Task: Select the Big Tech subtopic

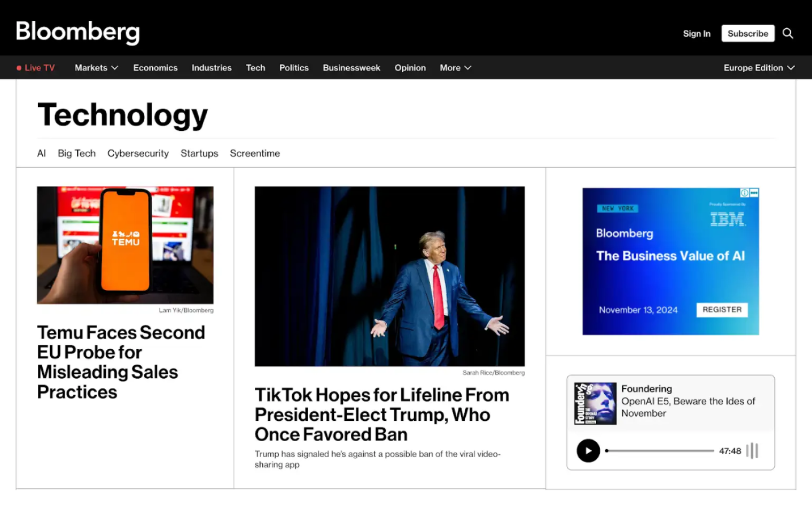Action: pos(76,153)
